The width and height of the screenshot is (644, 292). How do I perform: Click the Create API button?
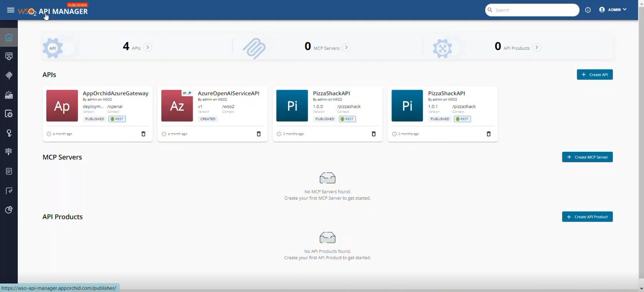[x=595, y=75]
